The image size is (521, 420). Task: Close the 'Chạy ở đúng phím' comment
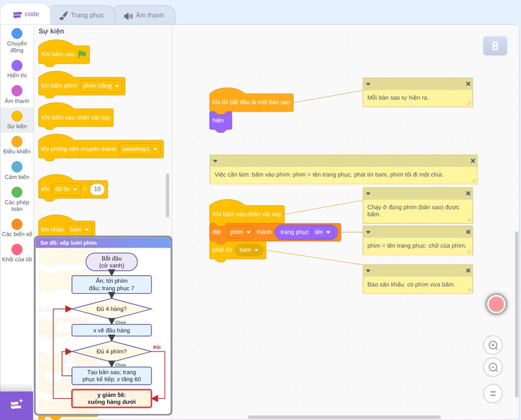468,193
